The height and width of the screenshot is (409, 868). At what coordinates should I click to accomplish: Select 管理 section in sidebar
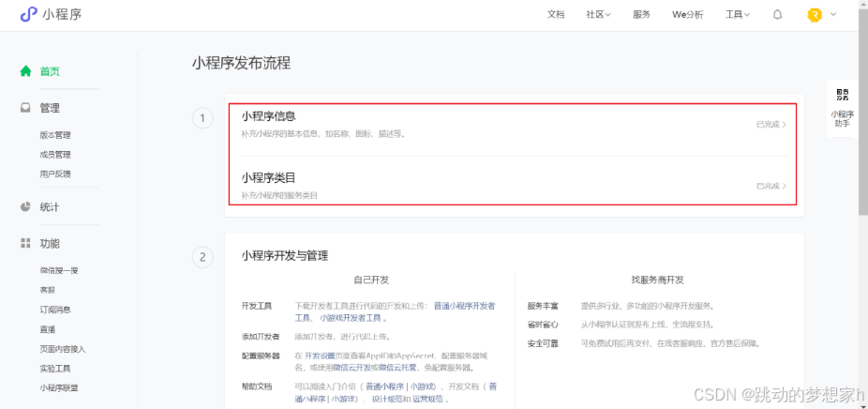[50, 108]
